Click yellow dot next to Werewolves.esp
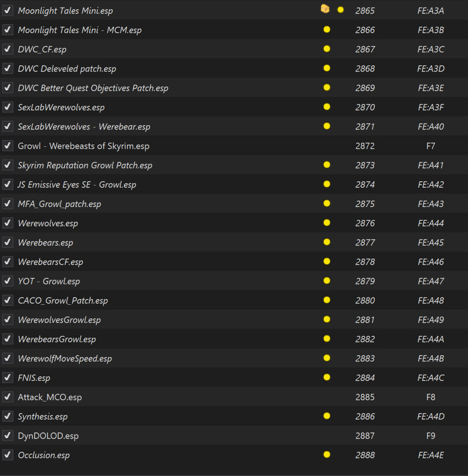 click(x=327, y=223)
